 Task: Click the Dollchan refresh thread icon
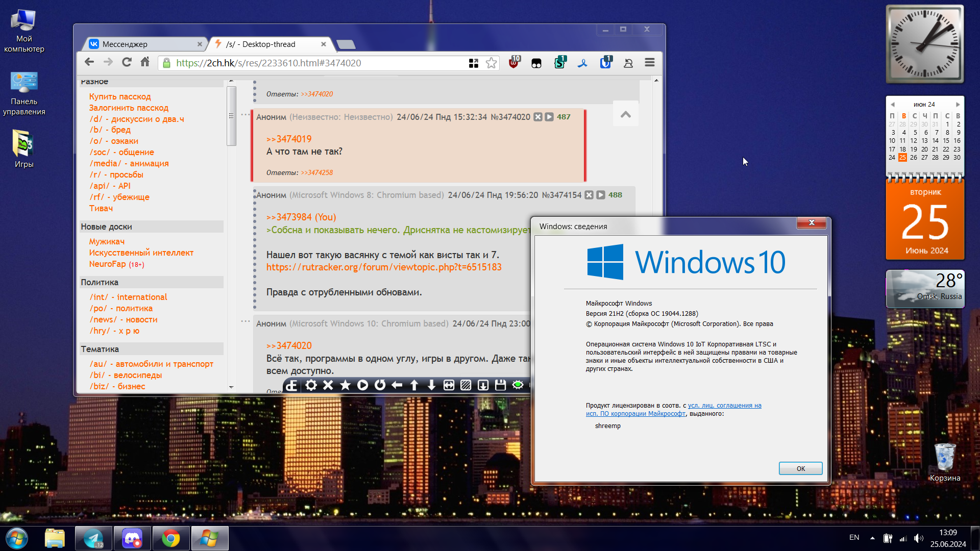(x=380, y=385)
